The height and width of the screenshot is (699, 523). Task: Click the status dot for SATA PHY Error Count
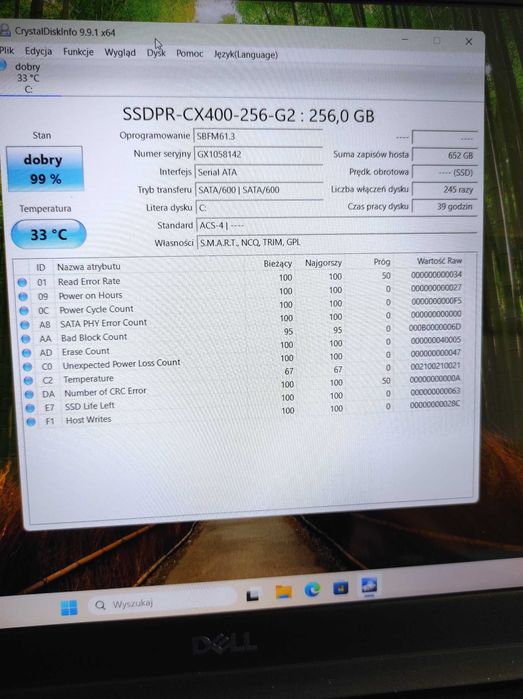[25, 325]
